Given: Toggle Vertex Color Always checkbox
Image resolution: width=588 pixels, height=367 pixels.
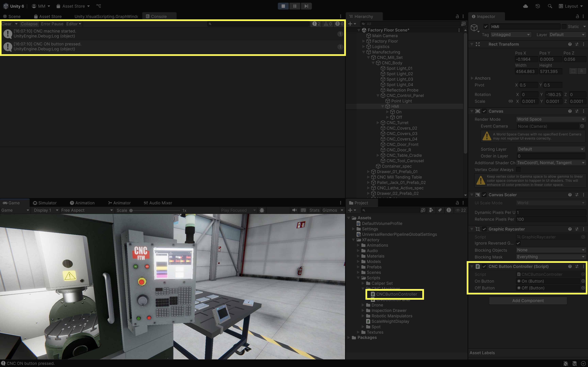Looking at the screenshot, I should [518, 170].
